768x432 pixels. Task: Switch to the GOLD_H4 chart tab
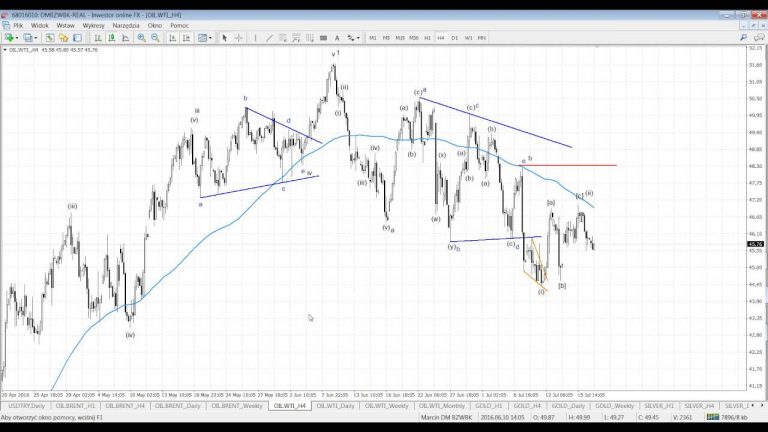(x=527, y=406)
